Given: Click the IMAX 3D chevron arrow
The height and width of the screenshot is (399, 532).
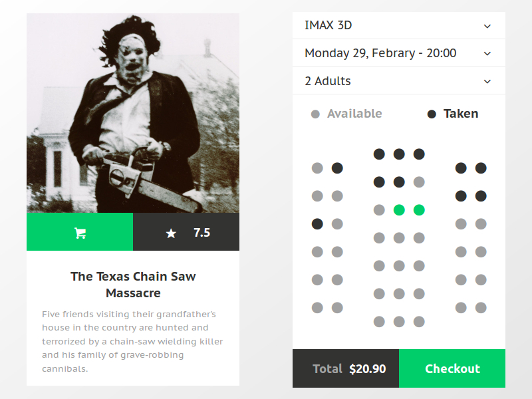Looking at the screenshot, I should coord(487,27).
